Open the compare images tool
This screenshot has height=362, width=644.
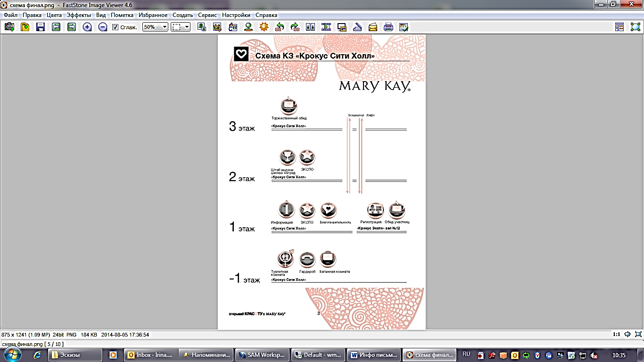(311, 27)
